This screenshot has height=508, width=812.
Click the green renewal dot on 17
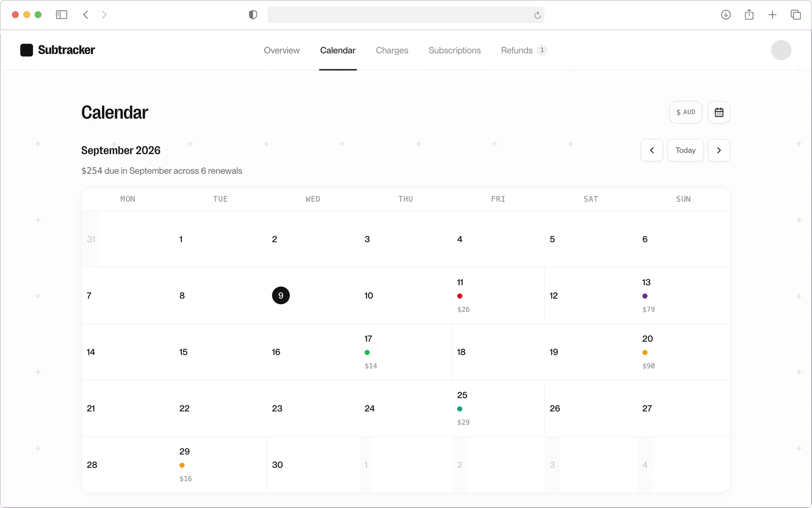367,352
